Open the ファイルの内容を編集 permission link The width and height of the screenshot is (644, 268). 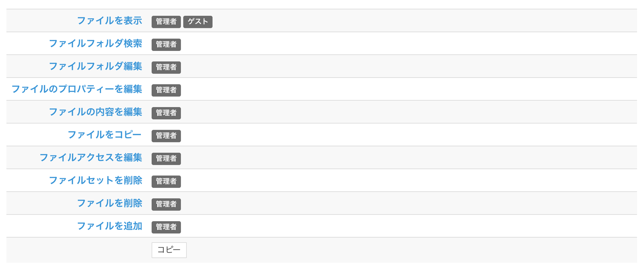pos(96,112)
